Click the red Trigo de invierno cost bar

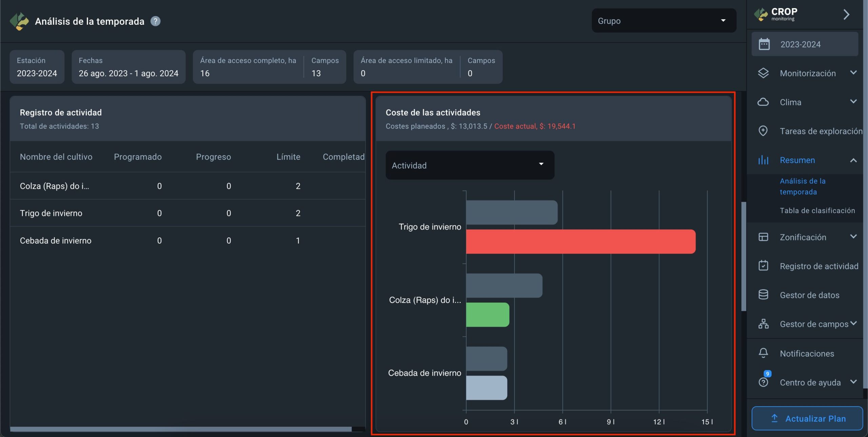click(x=580, y=241)
